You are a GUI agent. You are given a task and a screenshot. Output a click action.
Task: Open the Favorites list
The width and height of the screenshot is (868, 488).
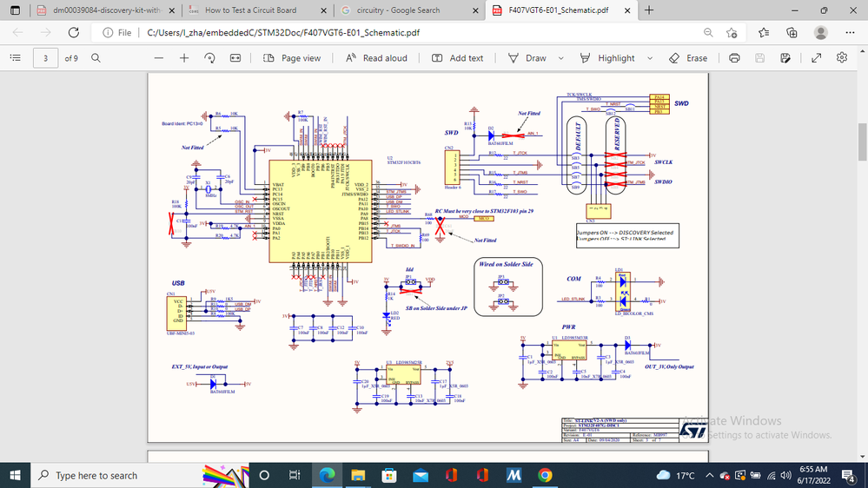point(764,33)
